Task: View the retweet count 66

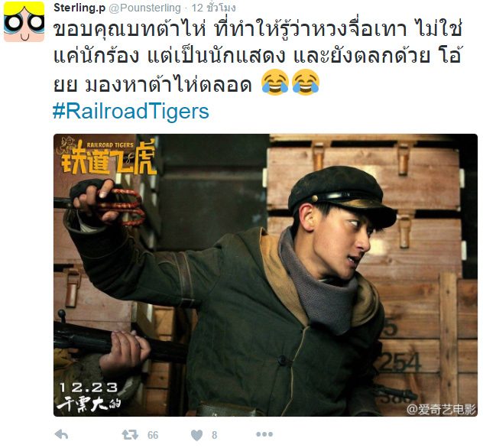Action: 153,435
